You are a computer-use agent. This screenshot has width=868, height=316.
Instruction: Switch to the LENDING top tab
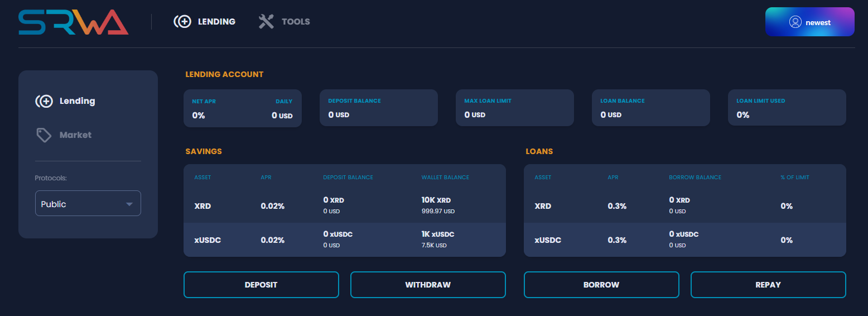pyautogui.click(x=216, y=22)
